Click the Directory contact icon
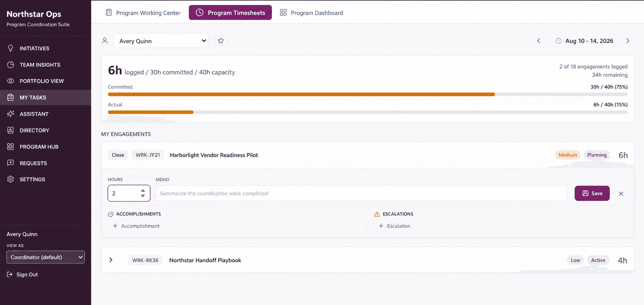This screenshot has width=644, height=305. pos(11,130)
